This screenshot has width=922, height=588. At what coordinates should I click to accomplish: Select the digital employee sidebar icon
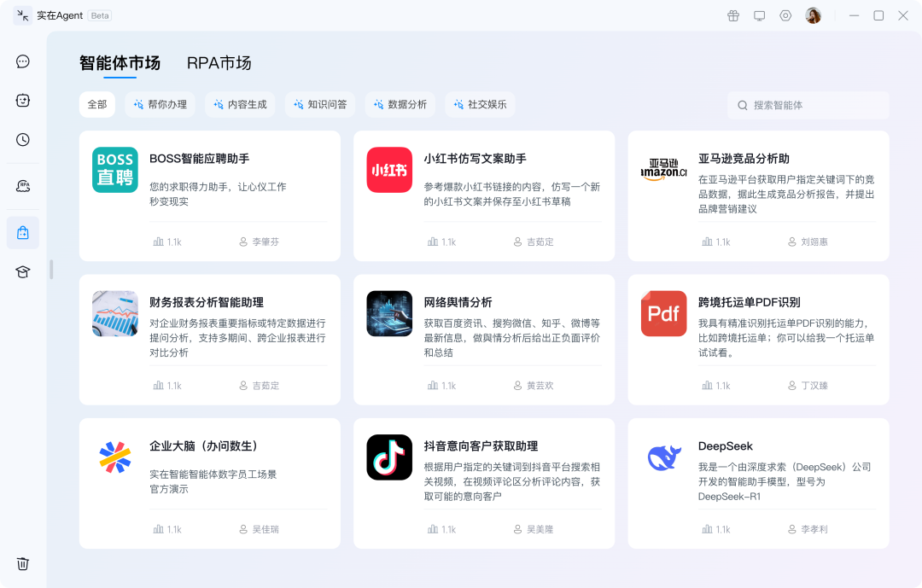click(22, 101)
